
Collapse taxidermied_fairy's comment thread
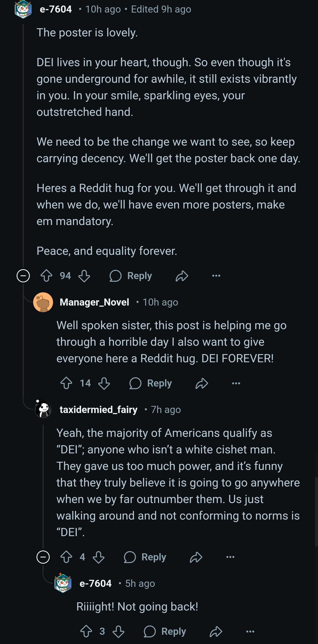[43, 557]
